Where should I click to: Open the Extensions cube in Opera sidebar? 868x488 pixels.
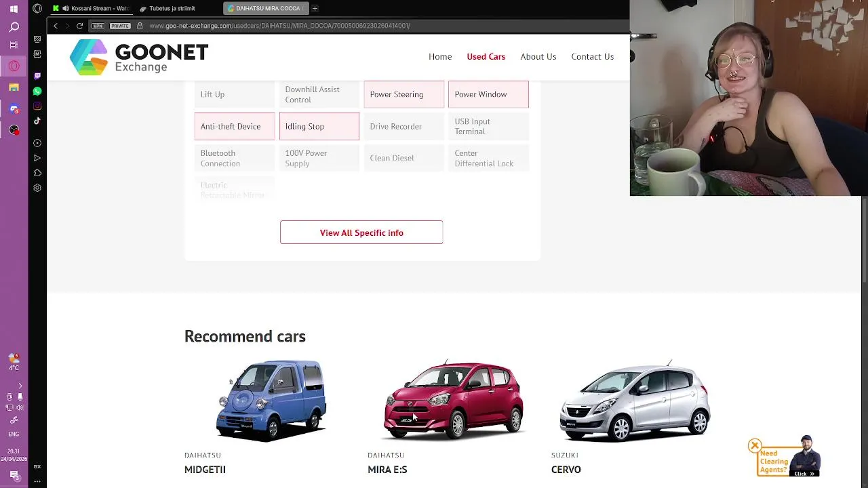tap(37, 173)
